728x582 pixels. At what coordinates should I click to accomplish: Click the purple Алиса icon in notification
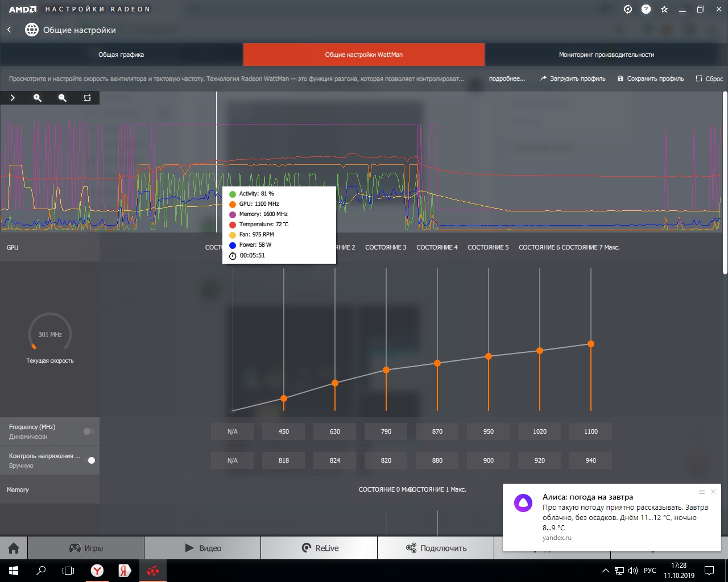click(523, 502)
